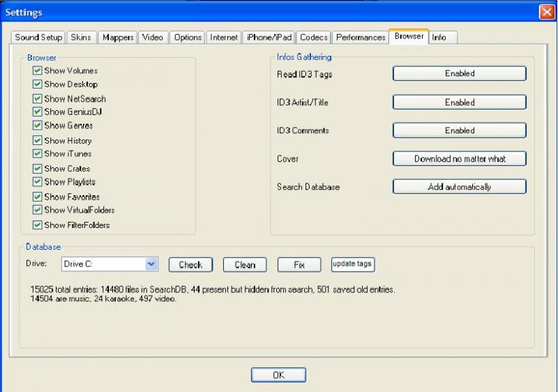Click Search Database Add automatically button

(x=459, y=187)
